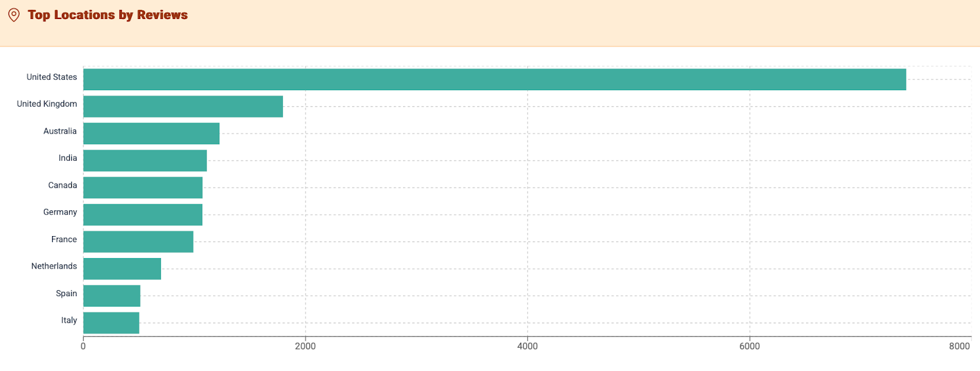Click the 2000 tick label
The height and width of the screenshot is (371, 980).
[305, 346]
